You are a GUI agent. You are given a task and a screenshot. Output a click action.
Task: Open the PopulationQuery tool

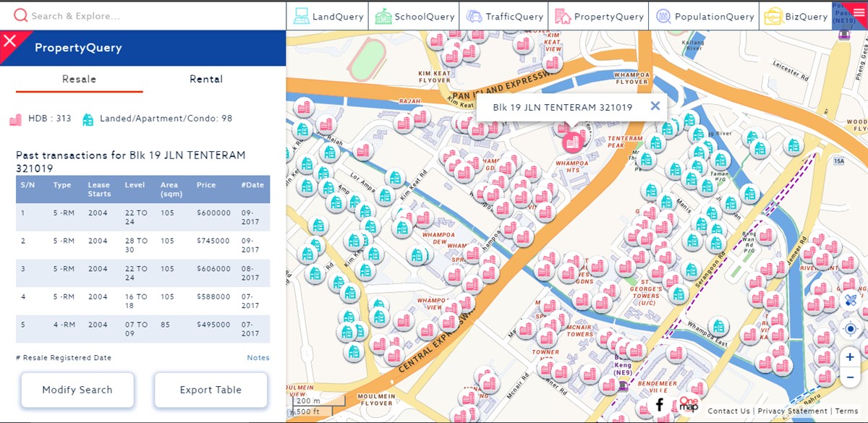click(705, 16)
